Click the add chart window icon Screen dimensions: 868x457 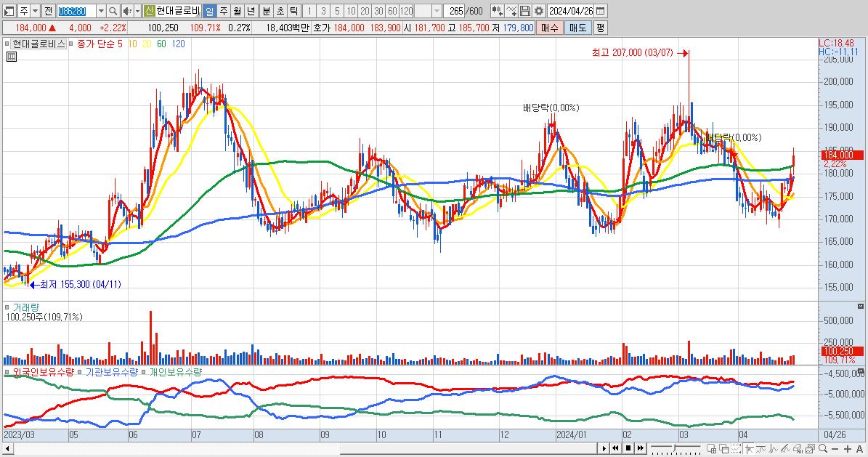pos(711,449)
